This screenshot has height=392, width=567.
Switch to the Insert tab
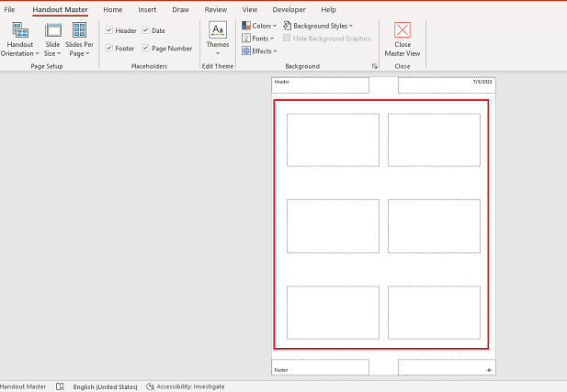point(147,10)
